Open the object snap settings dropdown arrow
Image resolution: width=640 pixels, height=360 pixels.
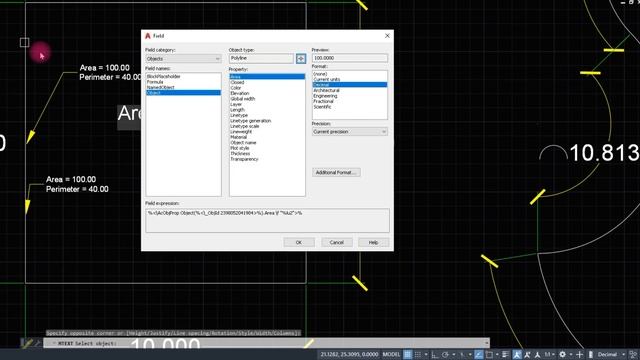point(497,354)
